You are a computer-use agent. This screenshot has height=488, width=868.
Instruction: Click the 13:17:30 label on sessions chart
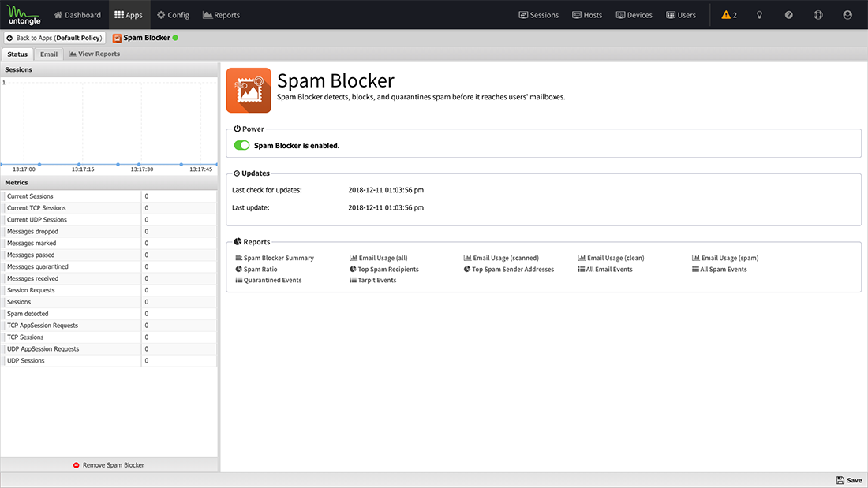pyautogui.click(x=142, y=169)
